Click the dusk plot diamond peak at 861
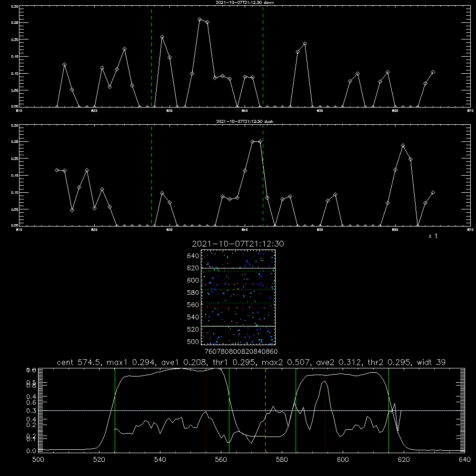Screen dimensions: 476x476 pyautogui.click(x=403, y=145)
